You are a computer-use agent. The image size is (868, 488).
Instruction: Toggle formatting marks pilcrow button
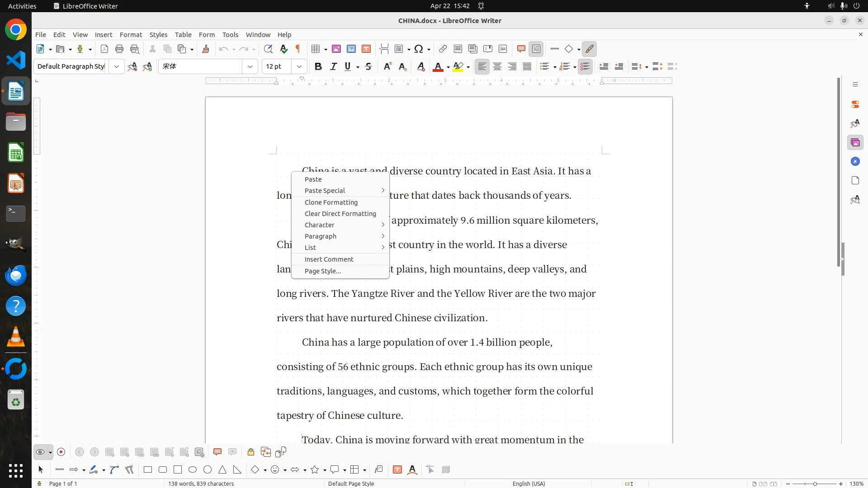tap(298, 49)
